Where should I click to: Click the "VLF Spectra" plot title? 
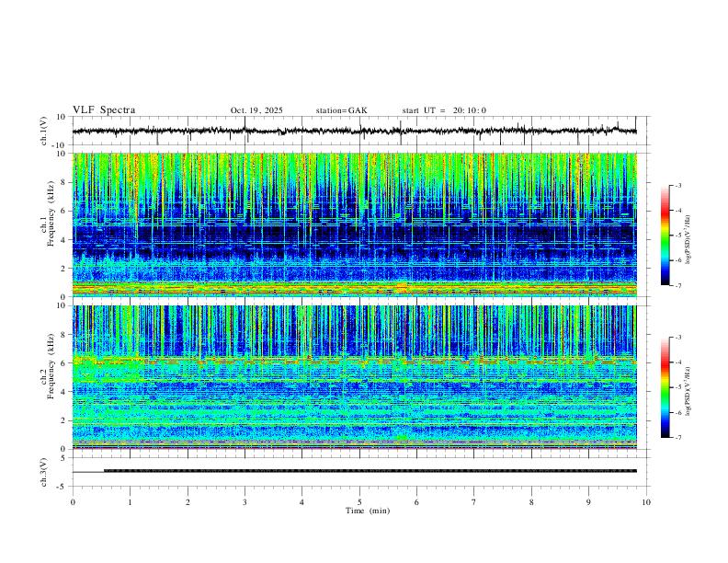(104, 110)
